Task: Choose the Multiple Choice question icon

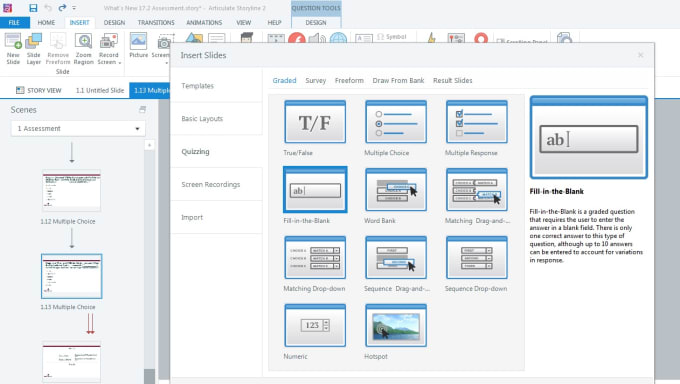Action: [x=396, y=122]
